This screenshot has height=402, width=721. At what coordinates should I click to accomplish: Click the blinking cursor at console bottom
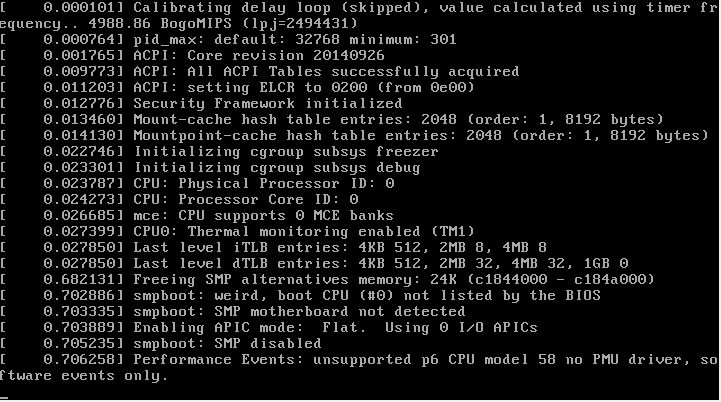coord(4,397)
